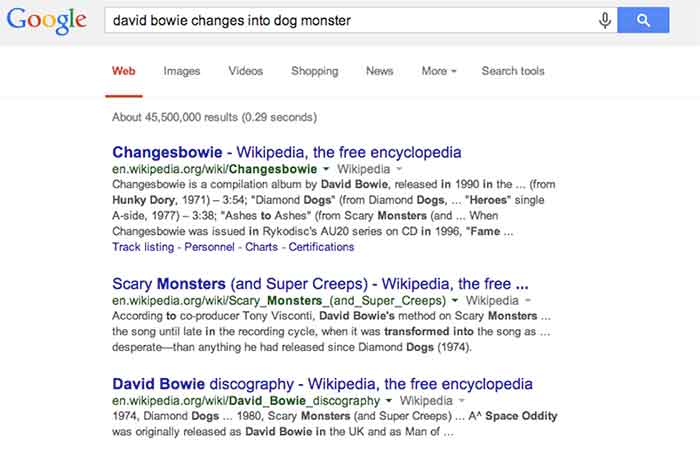The image size is (700, 453).
Task: Open Search tools options
Action: point(513,71)
